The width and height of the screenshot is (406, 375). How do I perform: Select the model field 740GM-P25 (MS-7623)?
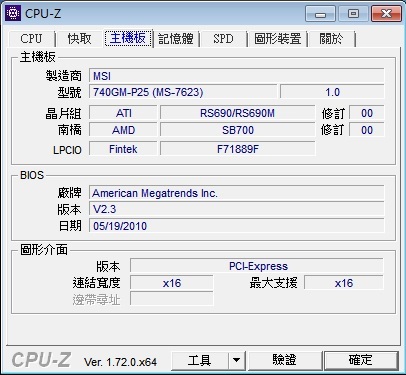pos(183,92)
